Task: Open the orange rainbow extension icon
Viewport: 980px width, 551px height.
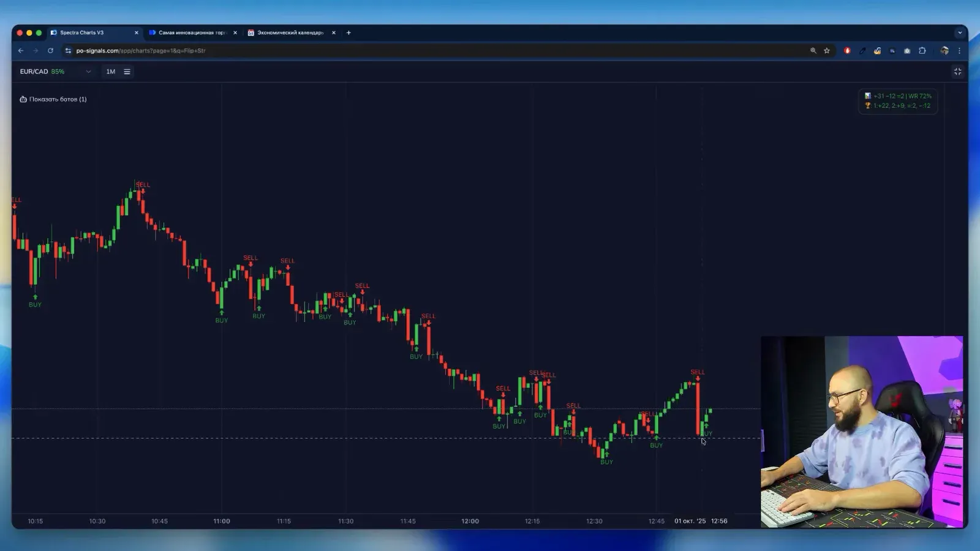Action: click(x=877, y=51)
